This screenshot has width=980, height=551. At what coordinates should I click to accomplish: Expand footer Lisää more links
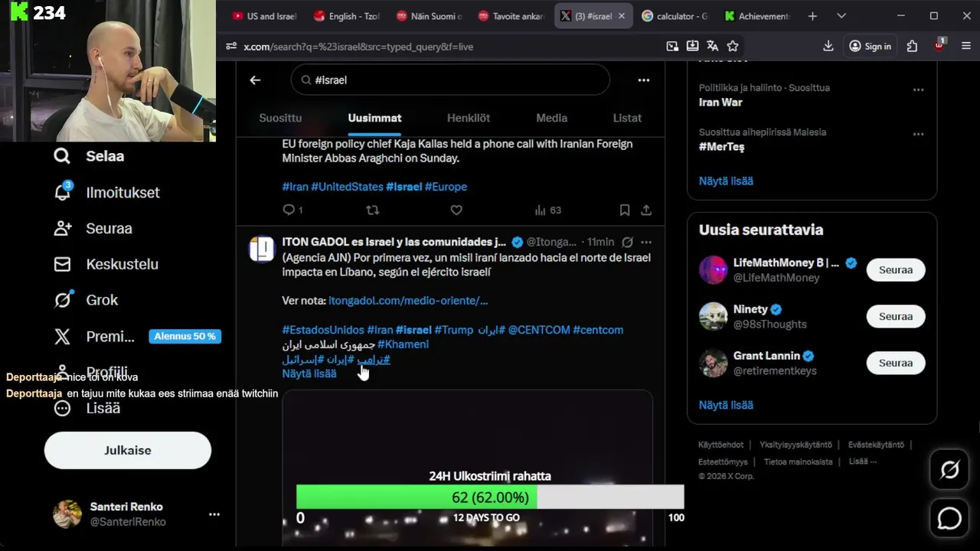point(862,461)
